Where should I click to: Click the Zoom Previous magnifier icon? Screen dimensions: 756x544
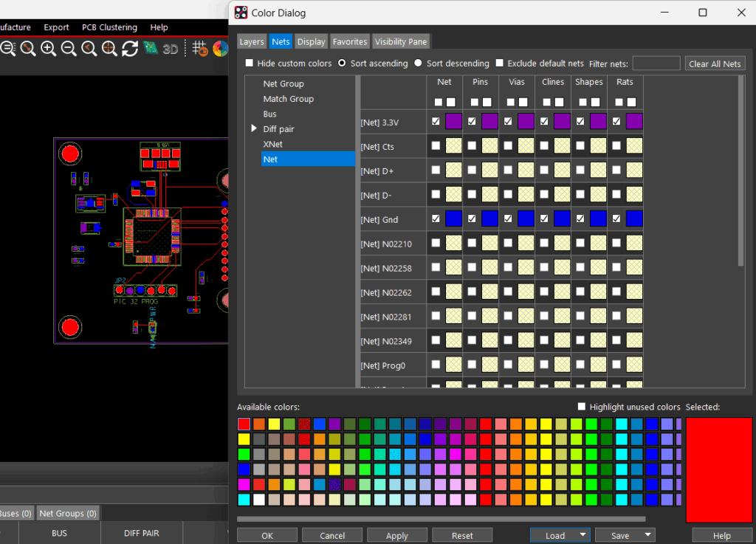[x=89, y=49]
